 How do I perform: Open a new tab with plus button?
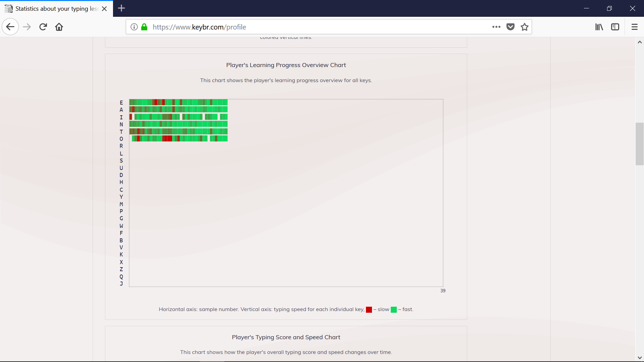[x=121, y=8]
